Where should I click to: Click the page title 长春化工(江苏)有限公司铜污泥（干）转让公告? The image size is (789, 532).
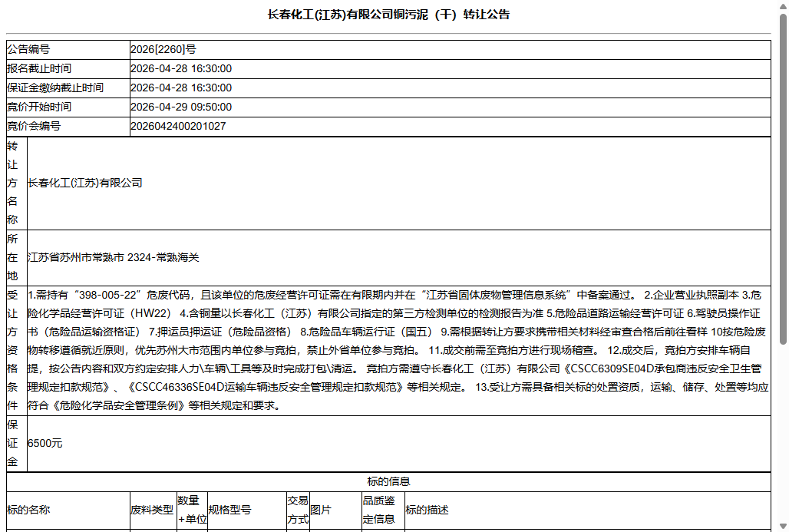coord(388,15)
